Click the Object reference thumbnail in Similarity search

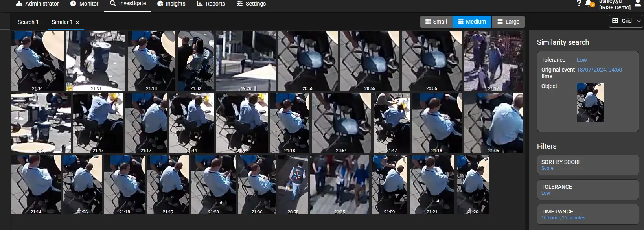[x=590, y=103]
